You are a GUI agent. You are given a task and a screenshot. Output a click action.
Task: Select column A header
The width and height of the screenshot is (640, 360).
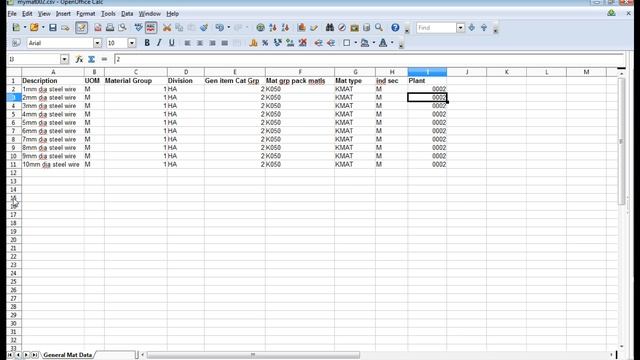[53, 72]
